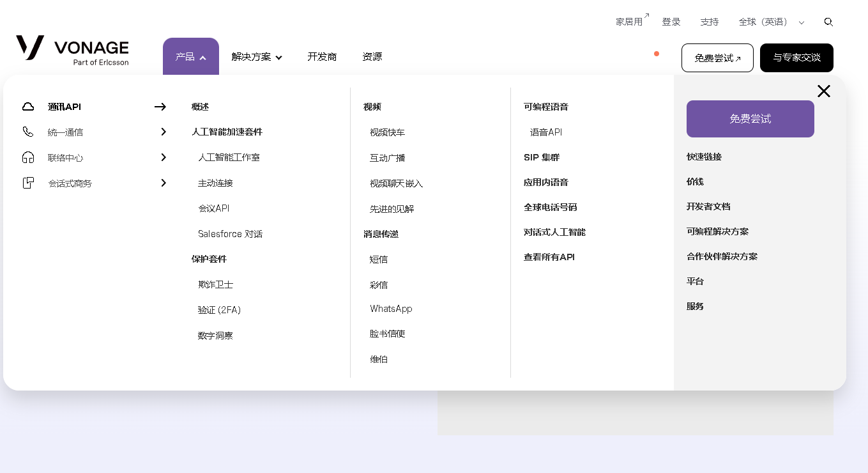
Task: Open WhatsApp messaging link
Action: 391,309
